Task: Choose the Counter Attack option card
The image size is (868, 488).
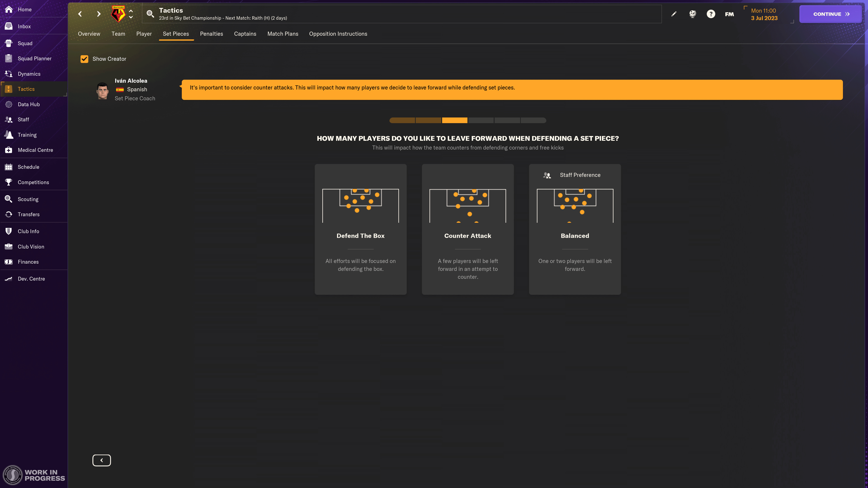Action: (x=467, y=229)
